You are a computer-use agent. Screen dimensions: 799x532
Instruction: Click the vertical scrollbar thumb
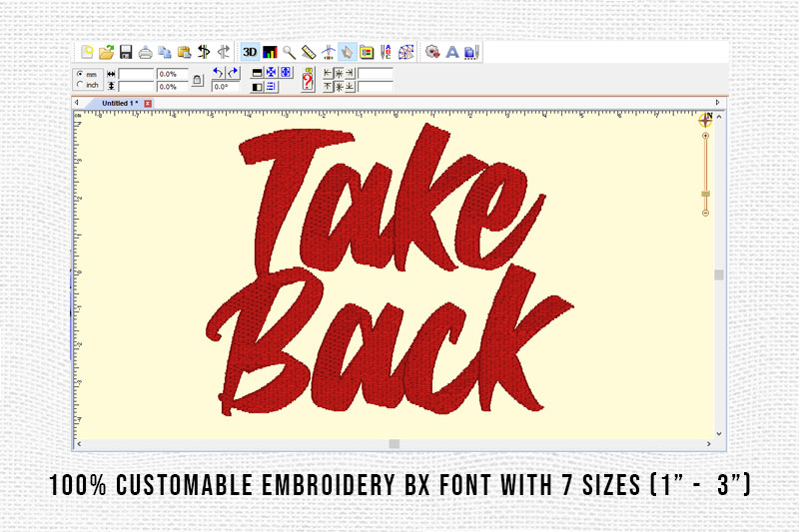coord(719,274)
